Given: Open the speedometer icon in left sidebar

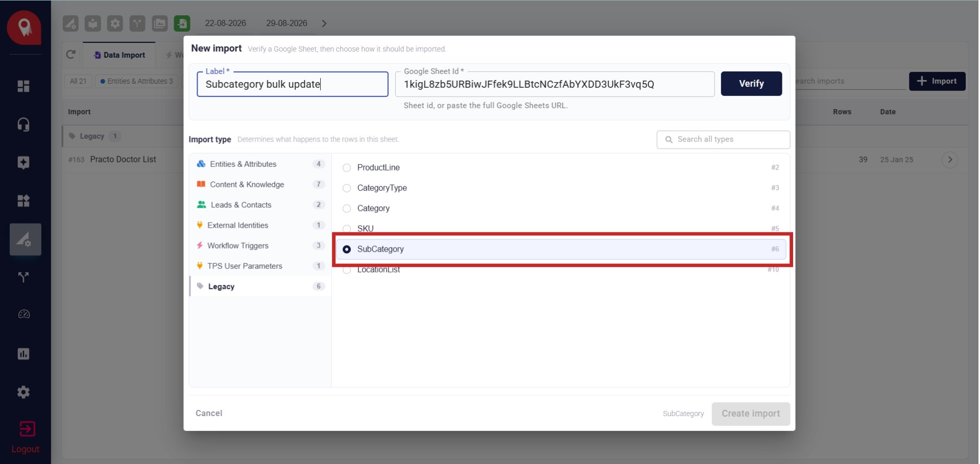Looking at the screenshot, I should pos(23,314).
